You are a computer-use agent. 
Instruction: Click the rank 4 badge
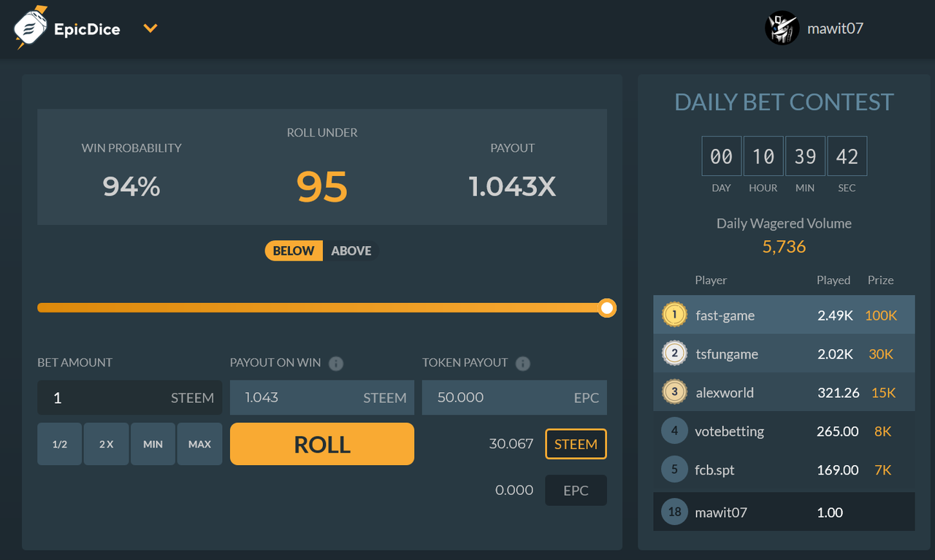(674, 431)
